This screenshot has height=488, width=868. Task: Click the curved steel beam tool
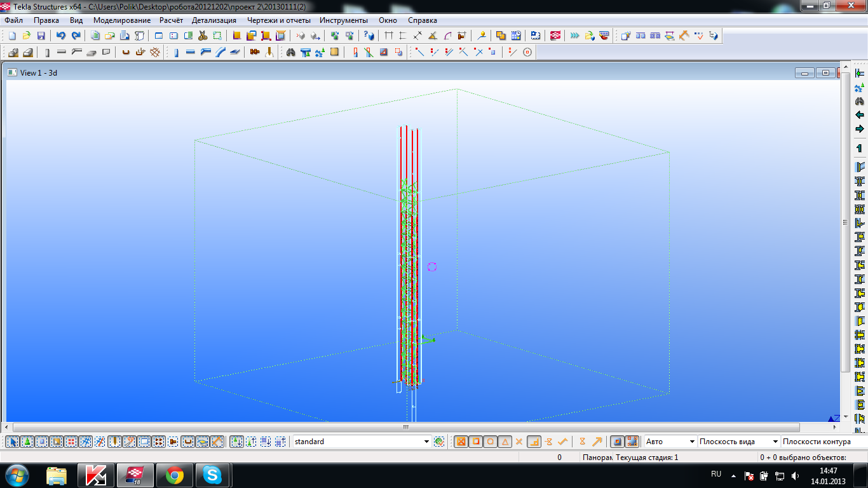tap(220, 53)
